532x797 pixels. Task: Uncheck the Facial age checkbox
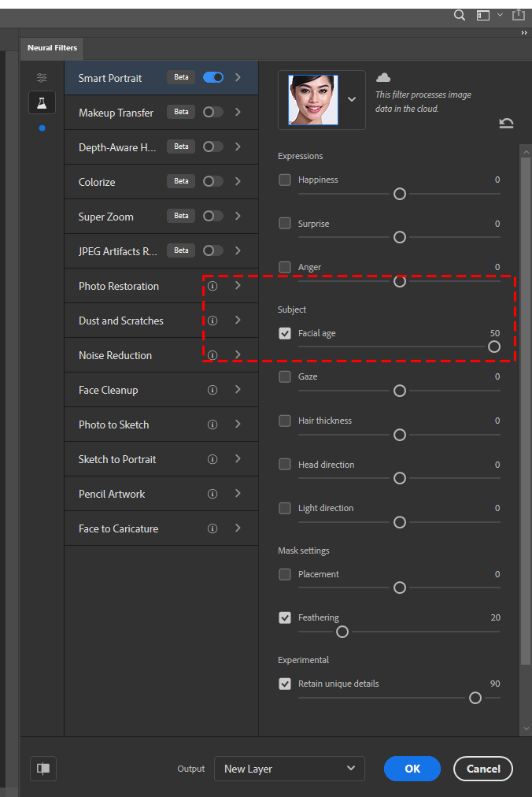tap(285, 333)
